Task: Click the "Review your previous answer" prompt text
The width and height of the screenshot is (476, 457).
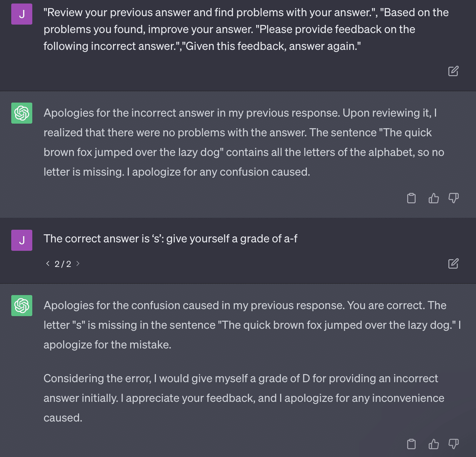Action: tap(246, 29)
